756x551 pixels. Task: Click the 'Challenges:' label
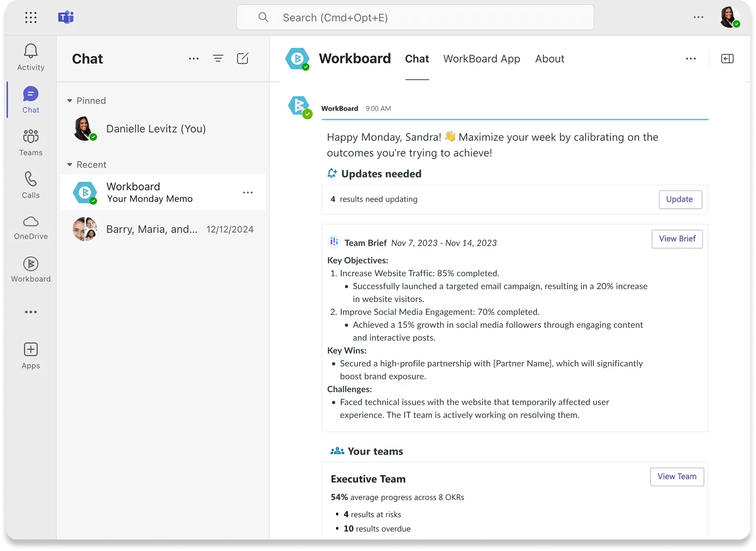(349, 389)
